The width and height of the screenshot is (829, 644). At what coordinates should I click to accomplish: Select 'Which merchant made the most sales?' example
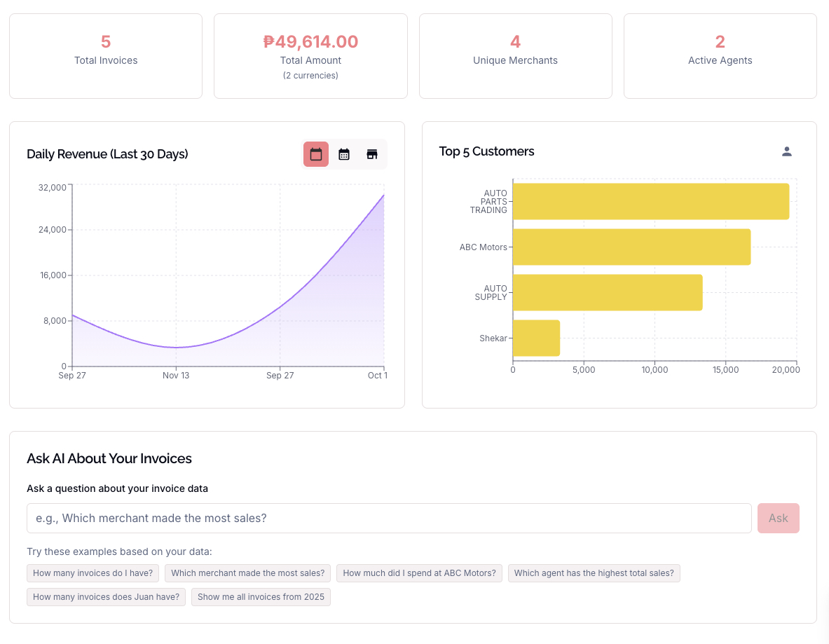point(247,573)
